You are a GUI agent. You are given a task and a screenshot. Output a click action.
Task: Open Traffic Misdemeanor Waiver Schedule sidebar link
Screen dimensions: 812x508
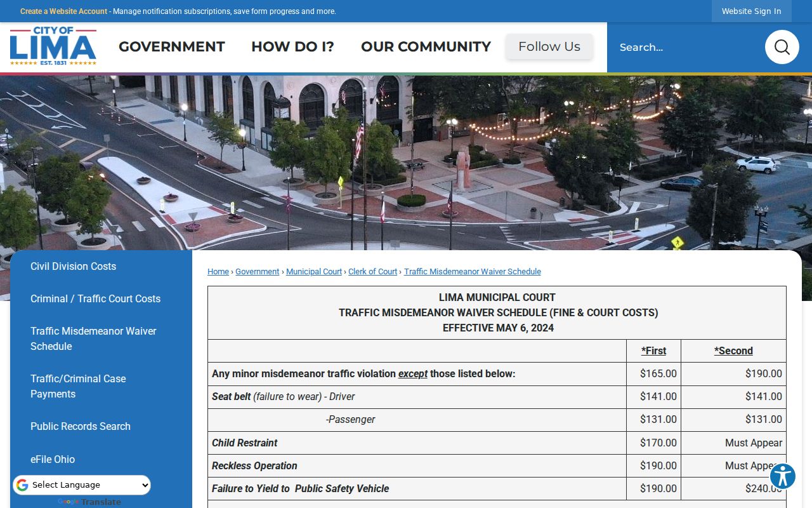click(x=93, y=338)
